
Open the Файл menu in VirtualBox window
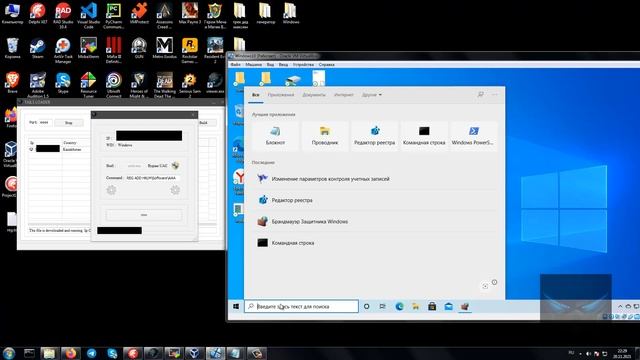tap(236, 64)
